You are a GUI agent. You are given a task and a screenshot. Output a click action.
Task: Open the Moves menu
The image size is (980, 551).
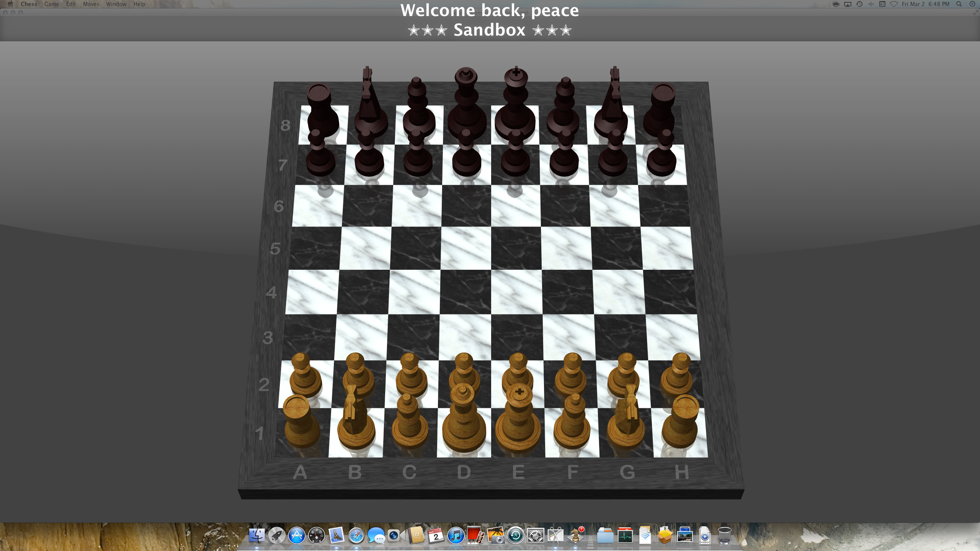pyautogui.click(x=91, y=4)
